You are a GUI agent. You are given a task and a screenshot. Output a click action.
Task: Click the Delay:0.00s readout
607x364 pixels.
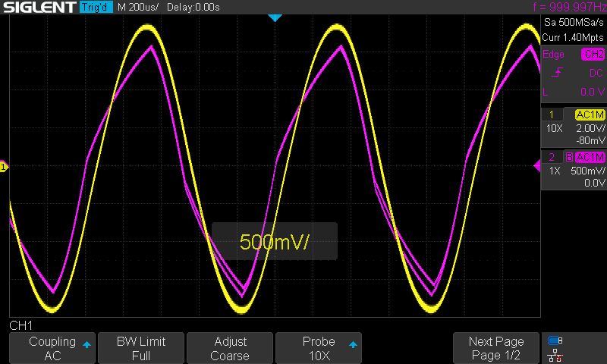(193, 7)
